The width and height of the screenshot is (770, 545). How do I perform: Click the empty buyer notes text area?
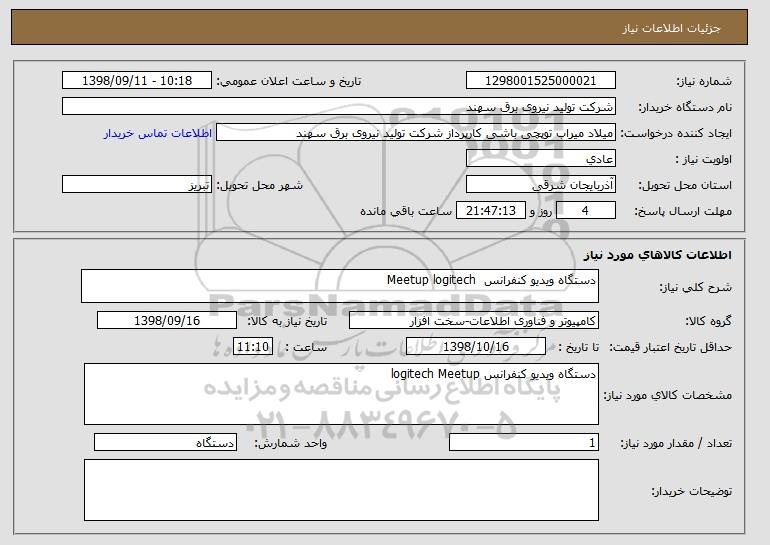[x=341, y=490]
